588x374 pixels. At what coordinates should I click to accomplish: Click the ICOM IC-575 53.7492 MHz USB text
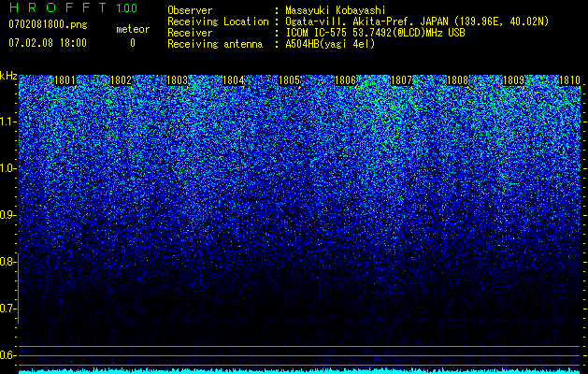pyautogui.click(x=376, y=33)
